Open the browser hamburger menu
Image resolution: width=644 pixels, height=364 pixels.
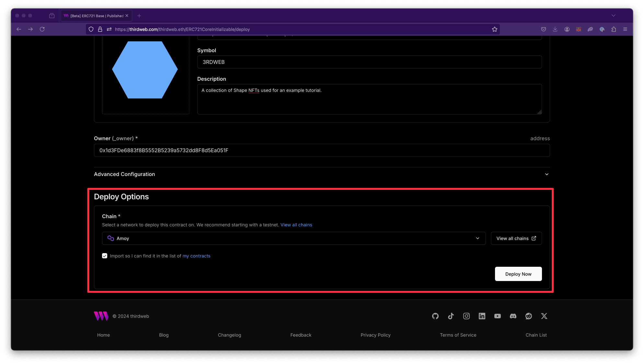pos(625,29)
